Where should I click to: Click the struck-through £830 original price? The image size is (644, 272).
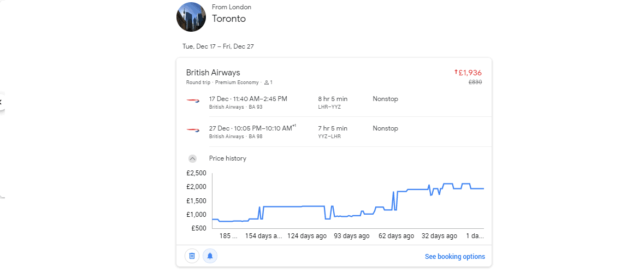[475, 82]
